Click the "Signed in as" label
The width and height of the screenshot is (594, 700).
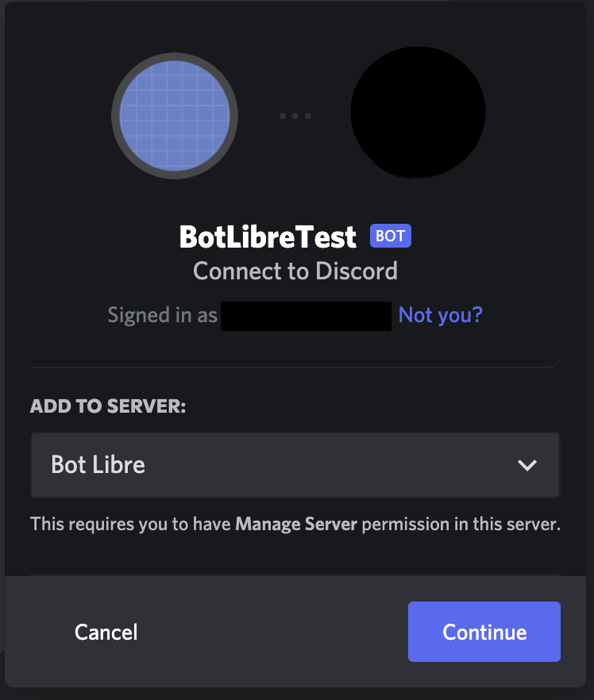(x=163, y=315)
